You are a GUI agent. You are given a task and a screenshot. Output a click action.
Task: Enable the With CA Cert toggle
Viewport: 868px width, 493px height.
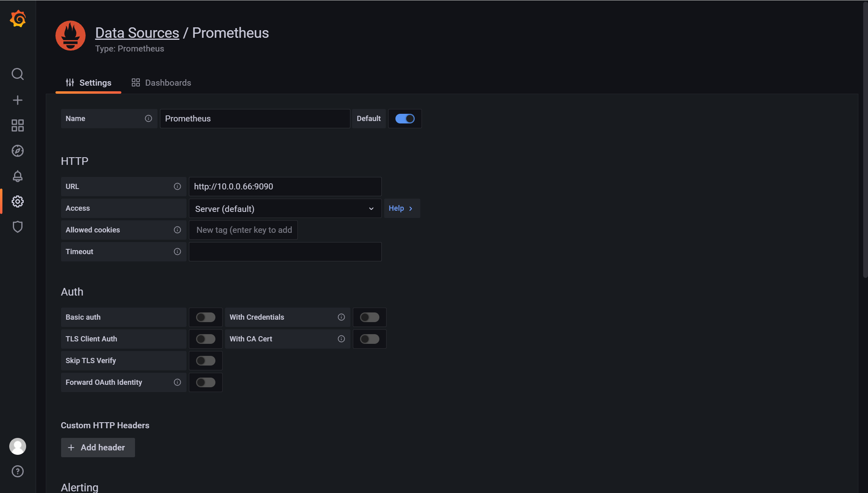tap(370, 339)
